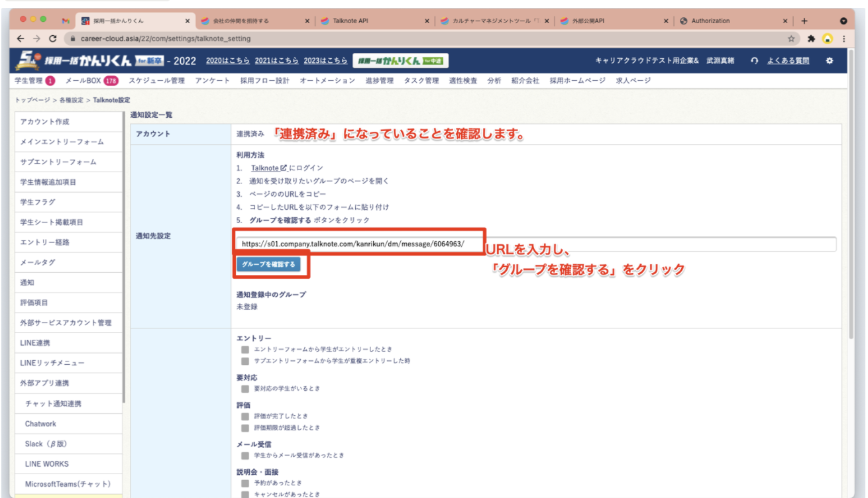Select Slack (β版) in the sidebar

[46, 444]
